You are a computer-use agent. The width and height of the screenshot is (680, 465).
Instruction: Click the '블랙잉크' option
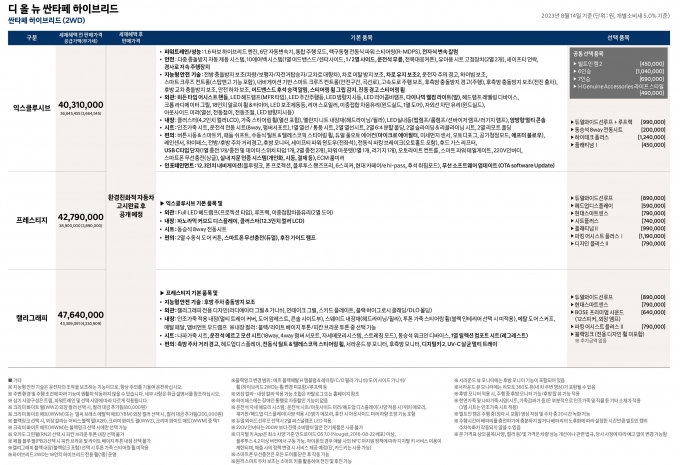click(x=607, y=334)
